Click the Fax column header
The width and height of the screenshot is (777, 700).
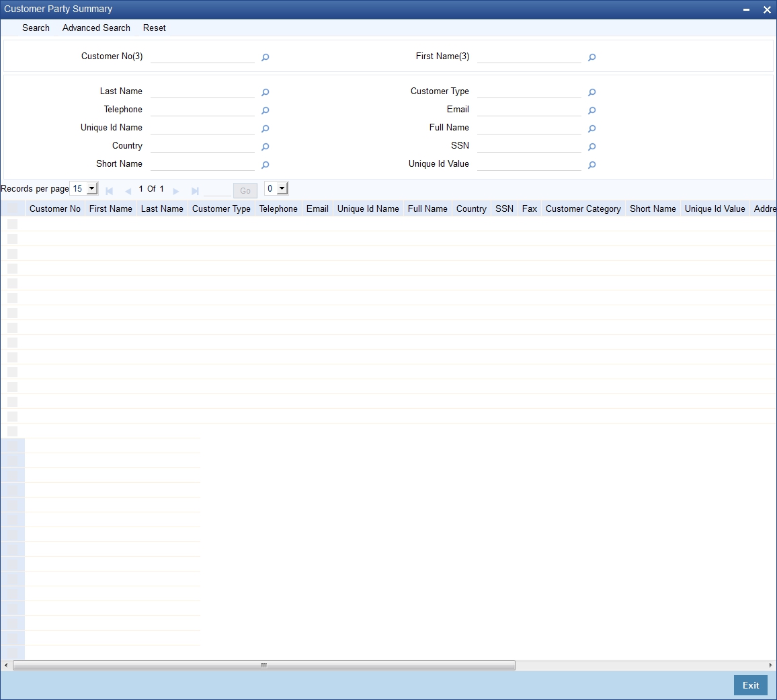click(529, 208)
